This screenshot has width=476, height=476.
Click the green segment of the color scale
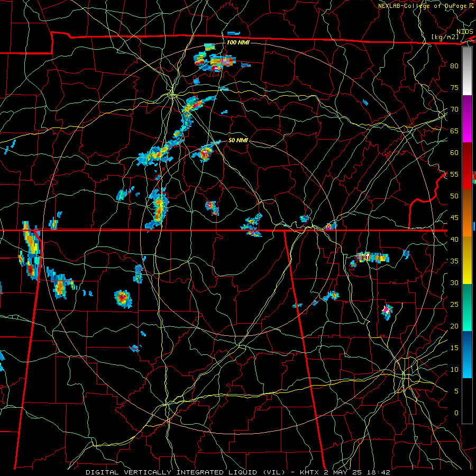467,307
